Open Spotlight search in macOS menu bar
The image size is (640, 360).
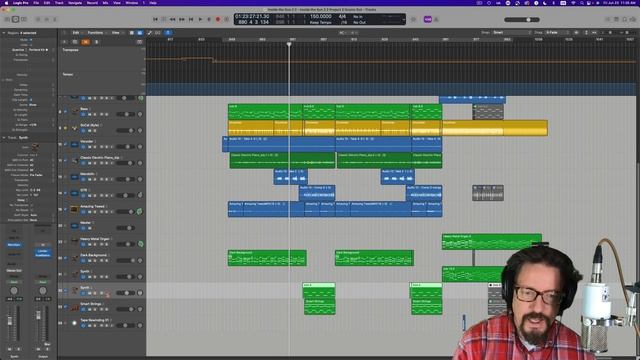[582, 3]
